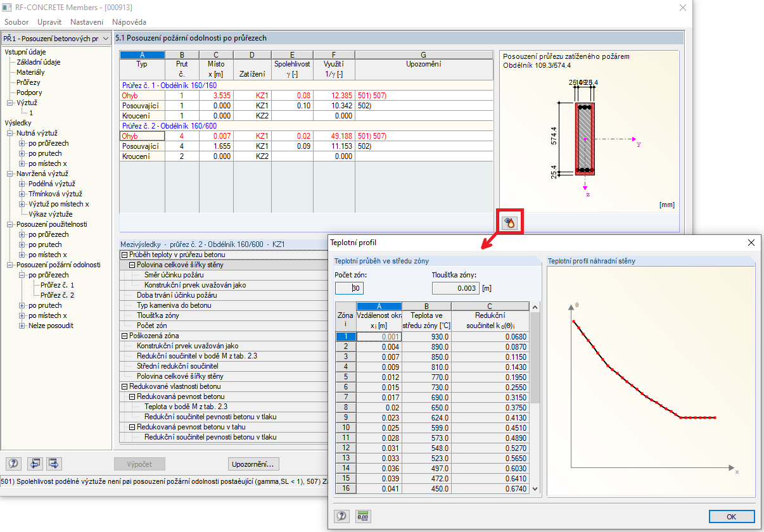
Task: Click 'Průřez č. 2 - Obdélník 160/600' row
Action: (x=305, y=125)
